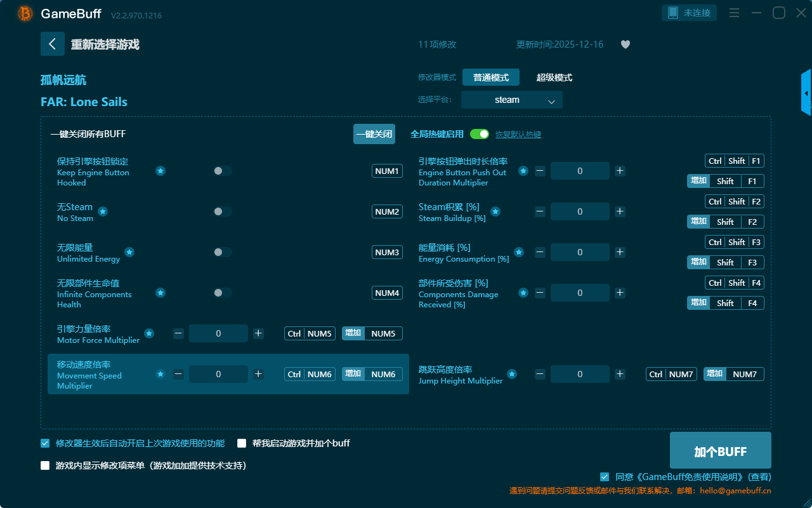Click the star beside Steam Buildup [%]
The width and height of the screenshot is (812, 508).
click(x=495, y=211)
